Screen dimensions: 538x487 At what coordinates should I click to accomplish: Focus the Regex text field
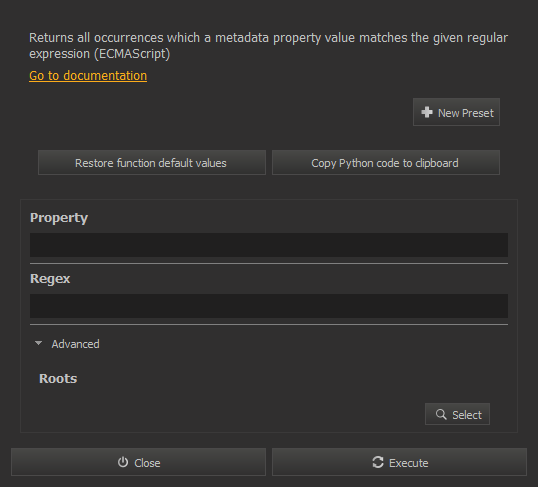(x=269, y=306)
